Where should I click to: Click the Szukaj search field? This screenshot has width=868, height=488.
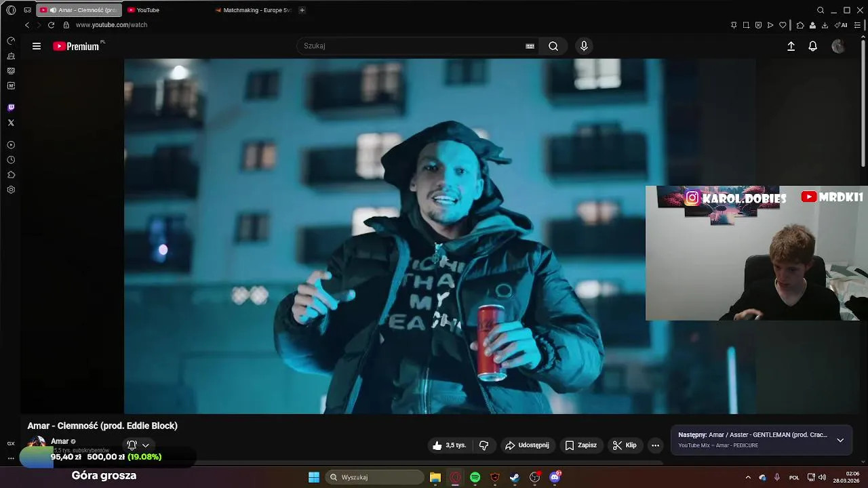(410, 46)
